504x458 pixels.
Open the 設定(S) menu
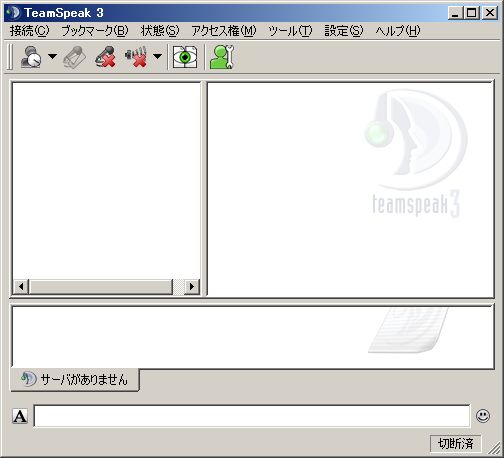coord(344,31)
